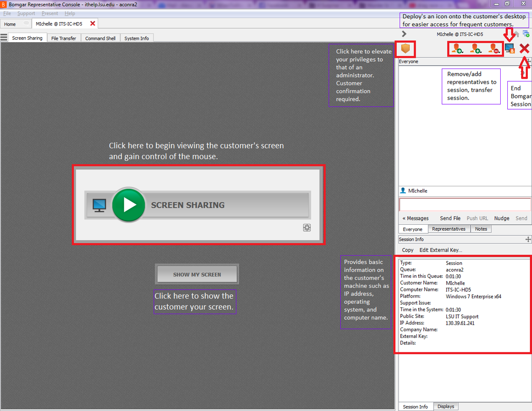Click Edit External Key...

click(x=441, y=250)
